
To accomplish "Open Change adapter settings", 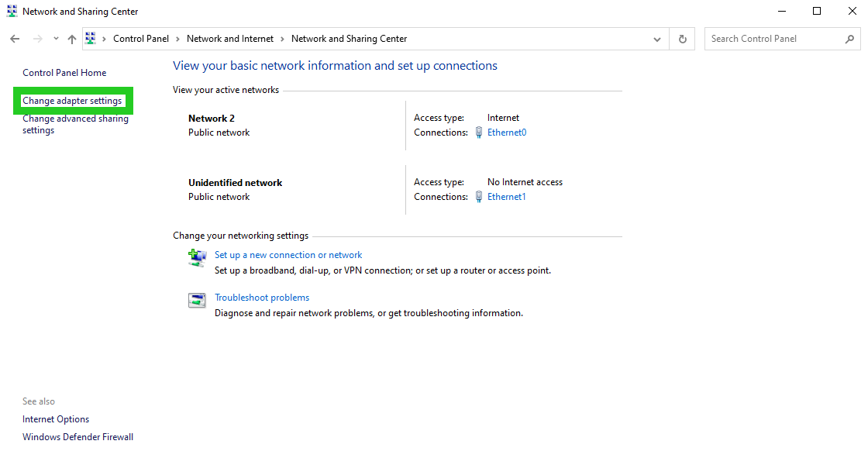I will [74, 100].
